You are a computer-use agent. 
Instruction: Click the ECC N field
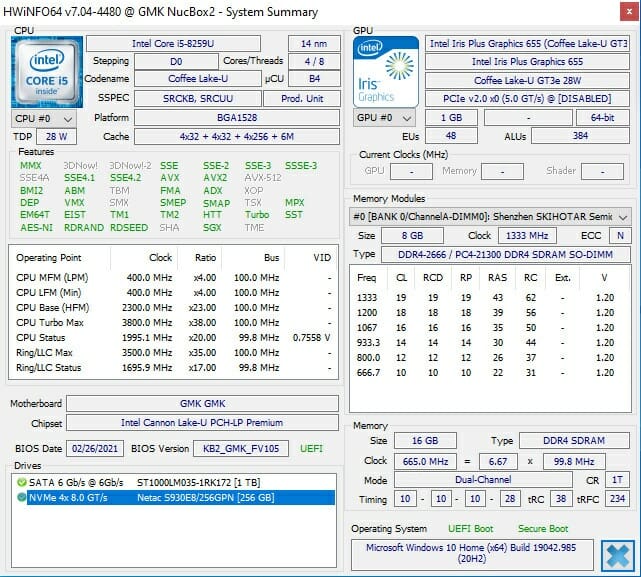click(x=620, y=236)
